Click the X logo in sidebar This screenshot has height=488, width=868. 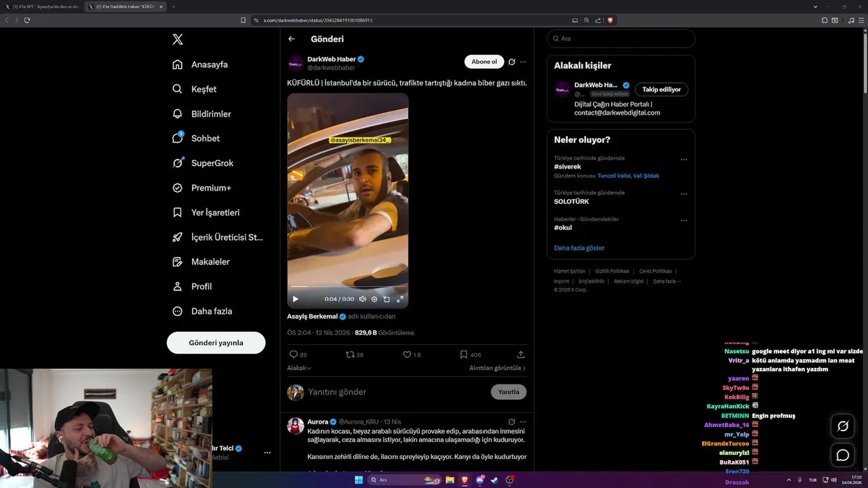click(178, 39)
